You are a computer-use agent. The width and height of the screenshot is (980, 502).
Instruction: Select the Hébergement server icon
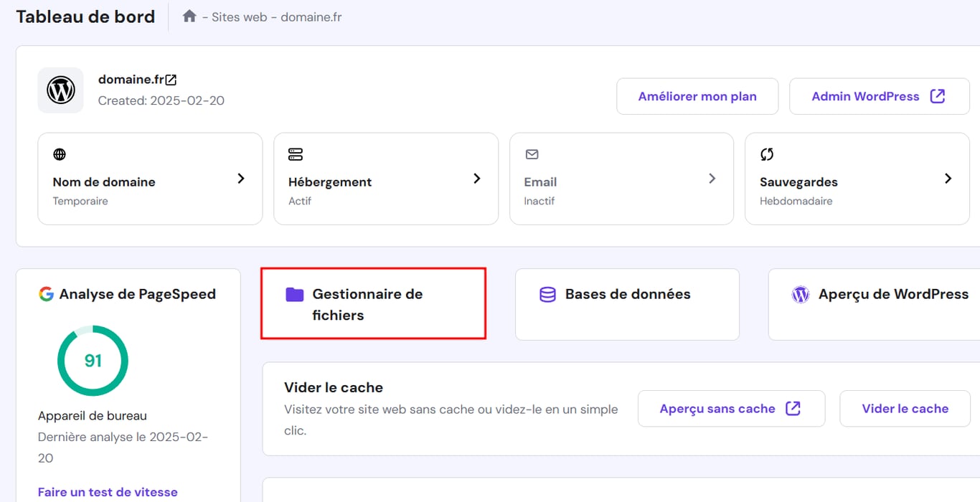coord(294,153)
